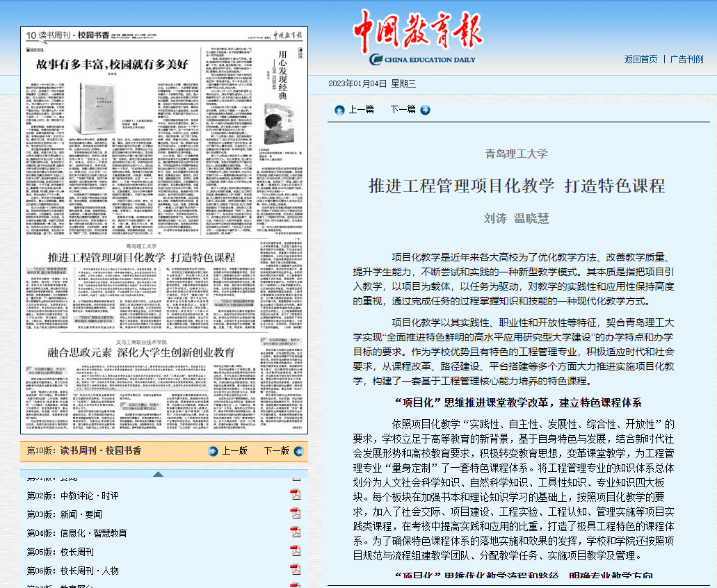Click the up-arrow icon beside 上一版

pyautogui.click(x=214, y=451)
